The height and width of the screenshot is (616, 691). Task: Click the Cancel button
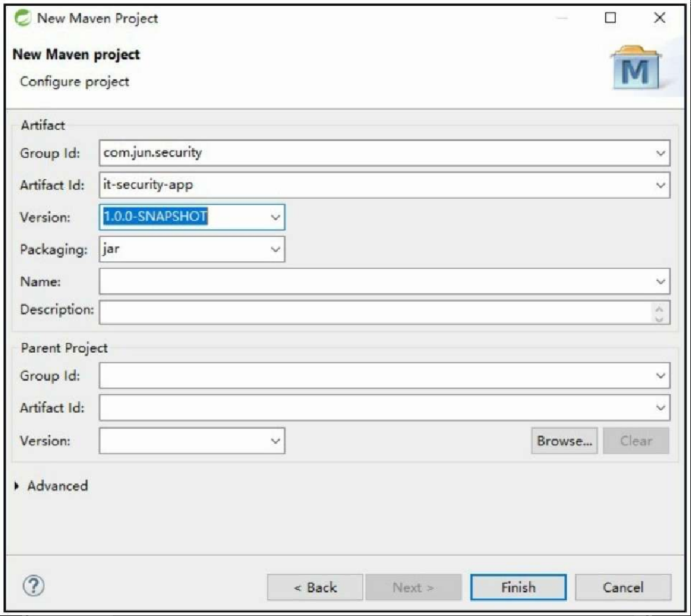tap(623, 588)
